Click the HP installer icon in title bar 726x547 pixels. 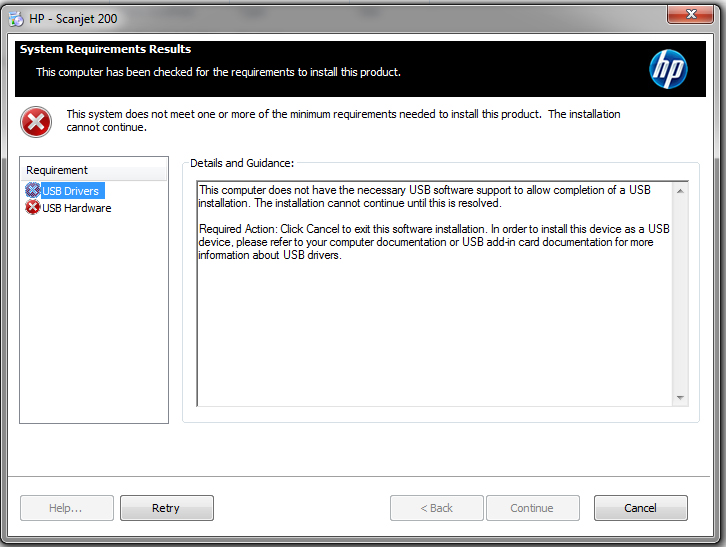16,19
